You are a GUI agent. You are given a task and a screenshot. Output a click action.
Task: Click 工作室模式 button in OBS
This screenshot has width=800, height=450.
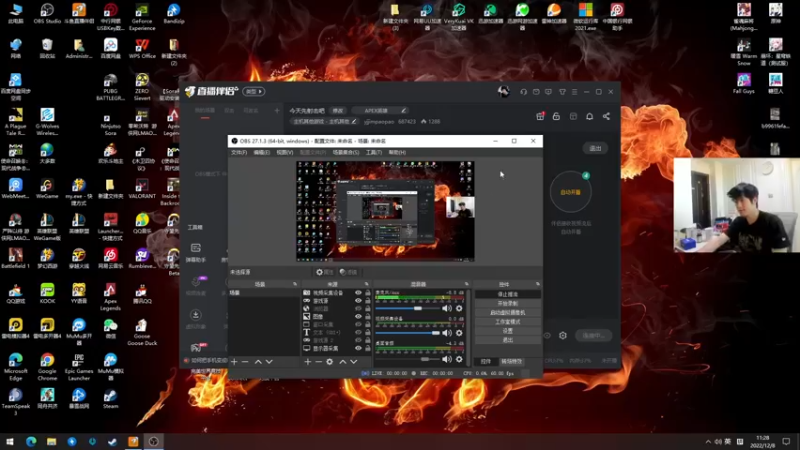[508, 322]
